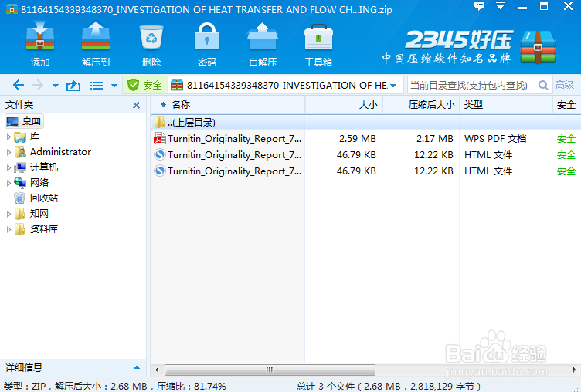Sort by the 压缩后大小 column header
The width and height of the screenshot is (581, 392).
[x=421, y=105]
